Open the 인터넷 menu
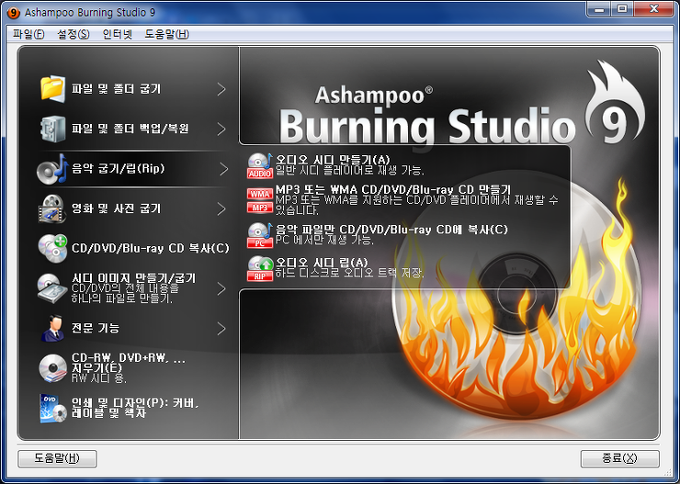 117,34
